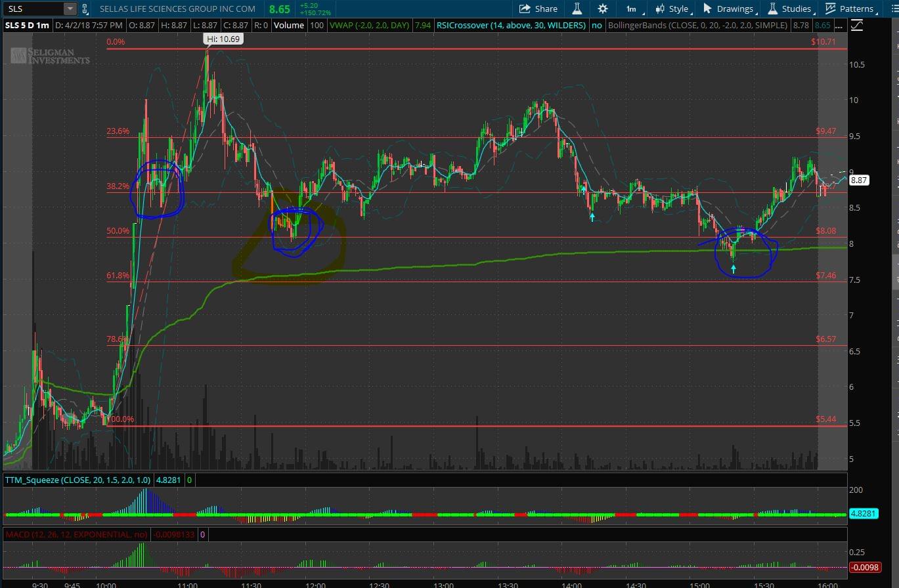Click the 8.87 current price marker
The height and width of the screenshot is (588, 899).
coord(859,180)
